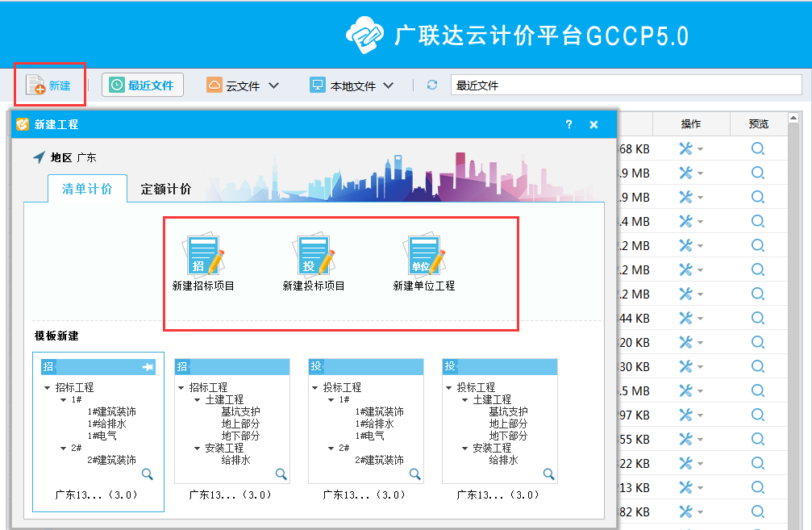Expand the 本地文件 dropdown chevron
812x530 pixels.
click(388, 86)
